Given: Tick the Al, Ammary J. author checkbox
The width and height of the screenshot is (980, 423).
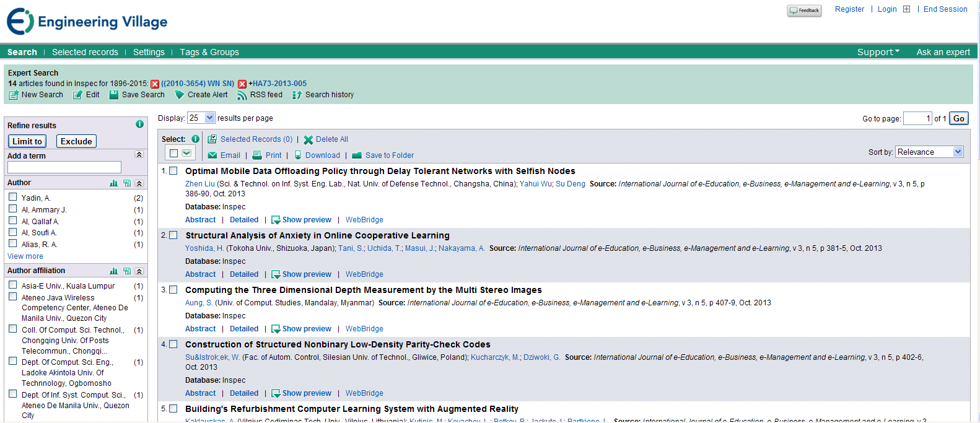Looking at the screenshot, I should pyautogui.click(x=12, y=209).
